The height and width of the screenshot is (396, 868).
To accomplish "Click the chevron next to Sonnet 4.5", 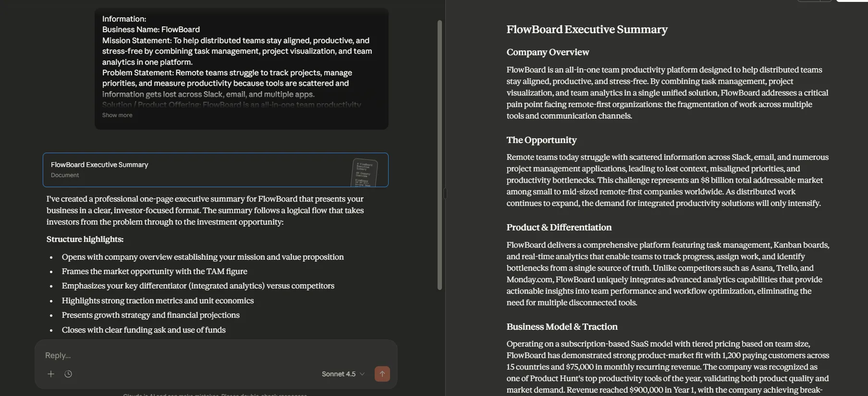I will point(362,374).
